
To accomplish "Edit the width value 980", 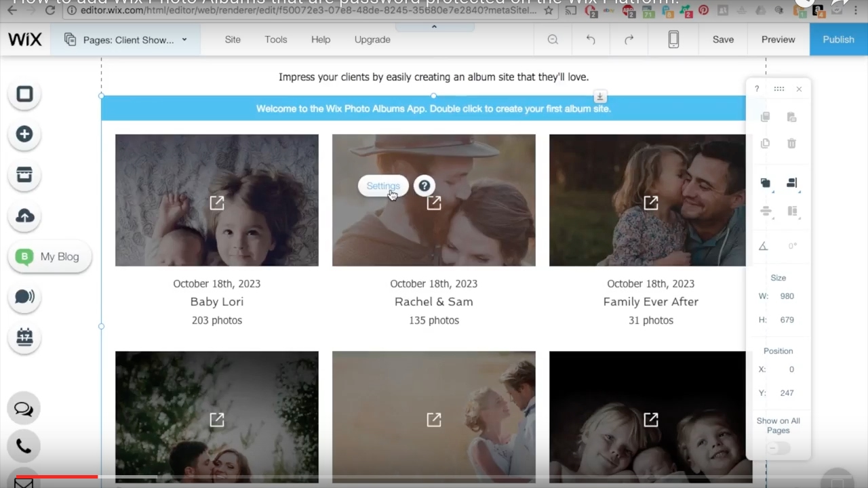I will point(787,296).
